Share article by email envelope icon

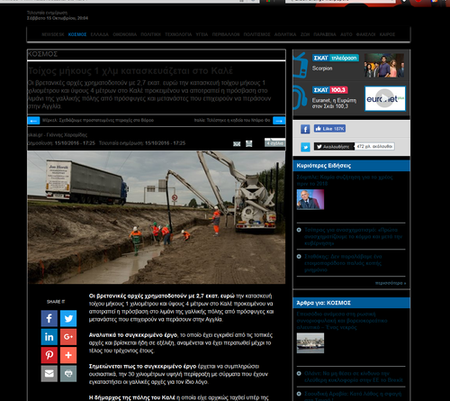(x=49, y=374)
